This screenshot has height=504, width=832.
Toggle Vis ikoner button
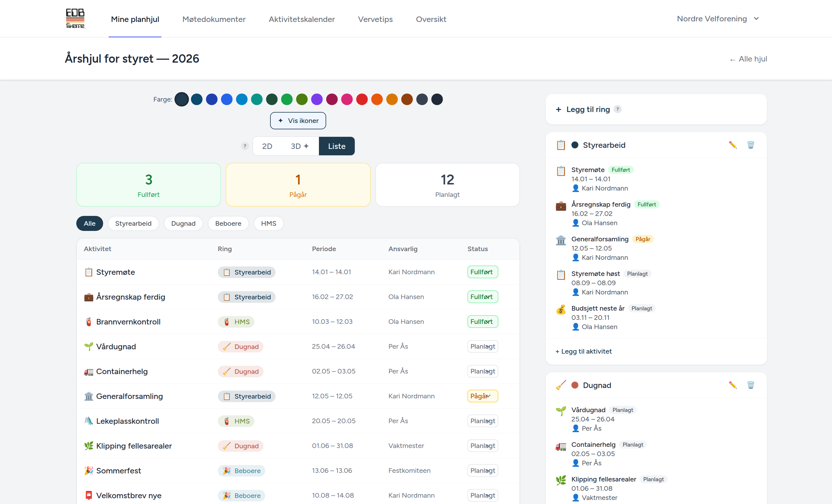pyautogui.click(x=298, y=120)
